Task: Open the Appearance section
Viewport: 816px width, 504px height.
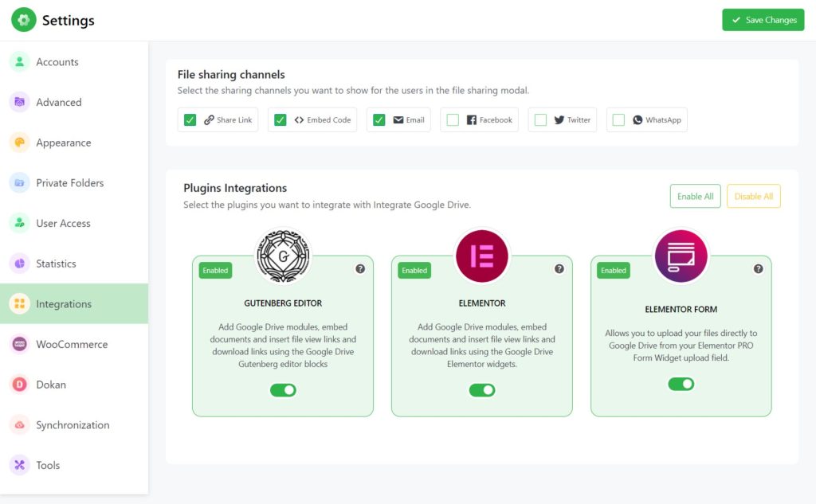Action: pyautogui.click(x=74, y=143)
